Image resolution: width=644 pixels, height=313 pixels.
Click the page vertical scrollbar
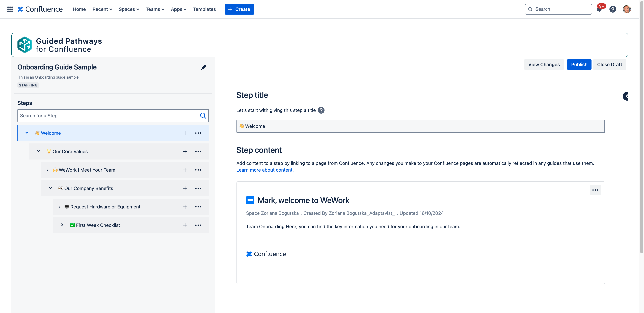pos(641,127)
